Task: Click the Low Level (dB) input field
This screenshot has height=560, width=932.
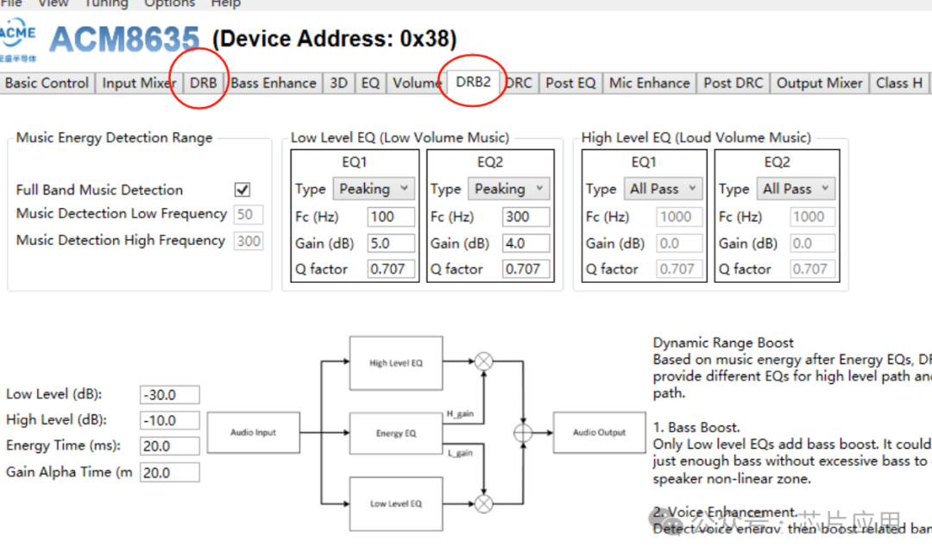Action: coord(169,395)
